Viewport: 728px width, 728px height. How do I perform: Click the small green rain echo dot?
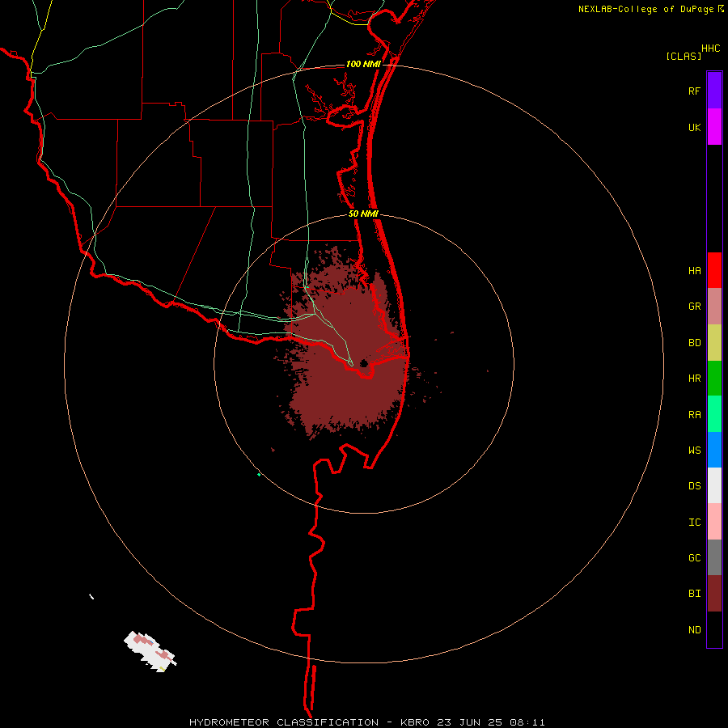pos(259,475)
